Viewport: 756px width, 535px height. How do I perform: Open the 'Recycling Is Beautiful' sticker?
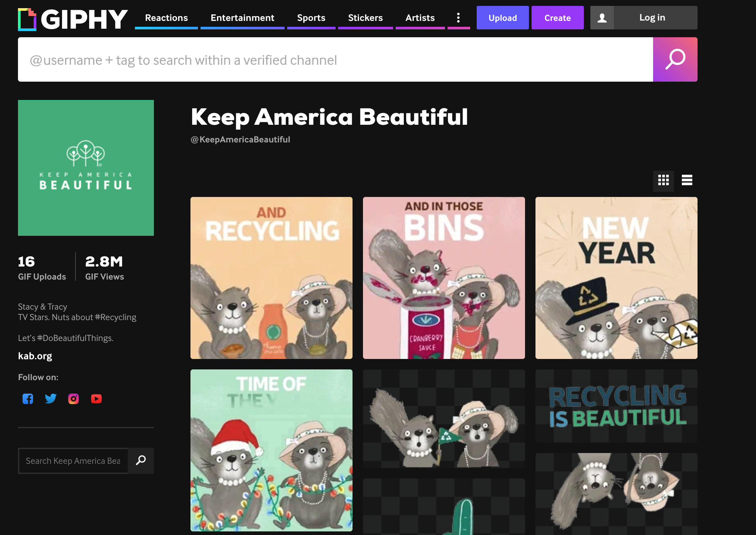pos(616,406)
